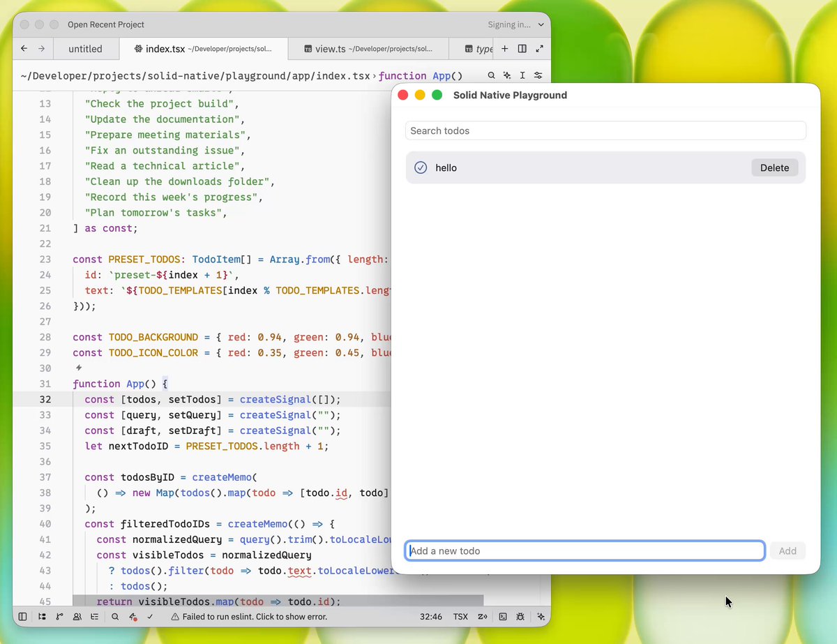Go back in Zed navigation history
This screenshot has height=644, width=837.
(x=24, y=49)
